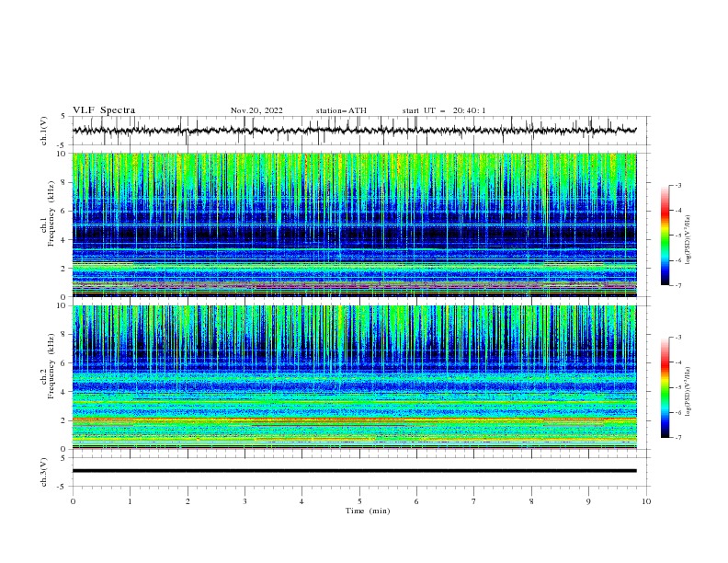Click the 'station=ATH' label
The width and height of the screenshot is (728, 563).
(x=341, y=110)
